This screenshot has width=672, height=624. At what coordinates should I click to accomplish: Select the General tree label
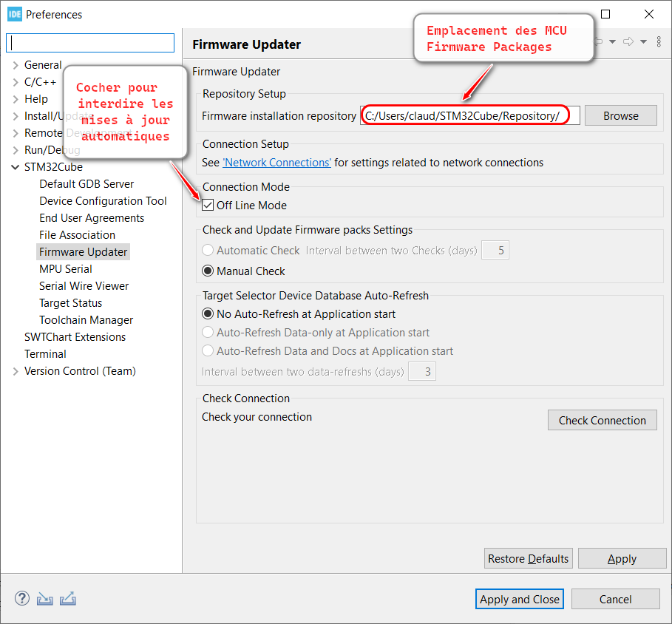(x=43, y=65)
